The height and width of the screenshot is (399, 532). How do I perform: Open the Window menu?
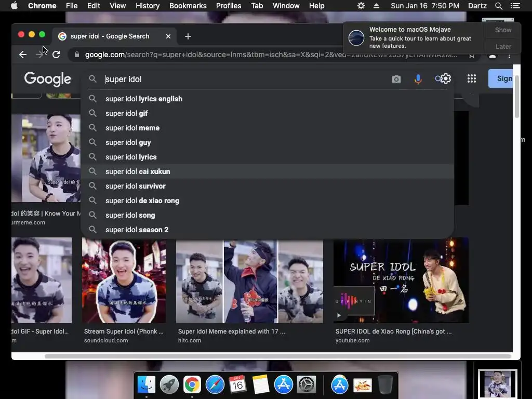pos(286,6)
